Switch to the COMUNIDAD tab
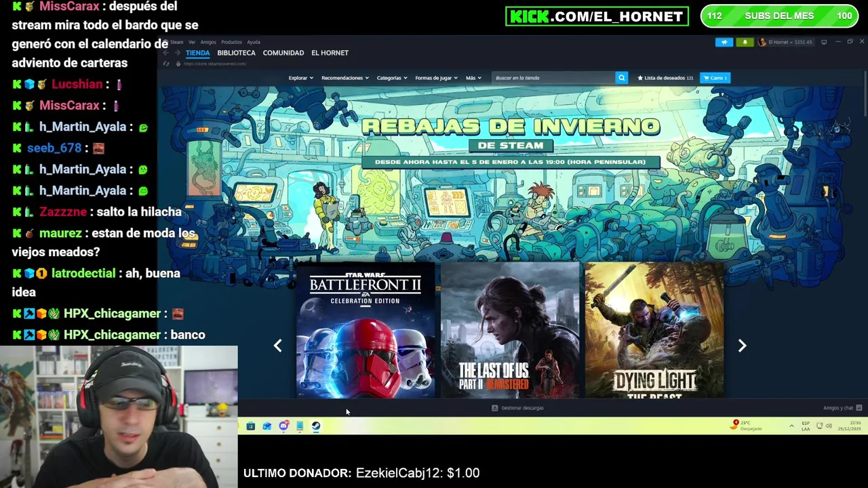 (x=283, y=53)
